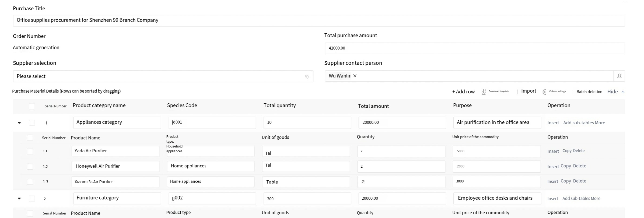Screen dimensions: 644x218
Task: Collapse the Appliances category row
Action: 19,123
